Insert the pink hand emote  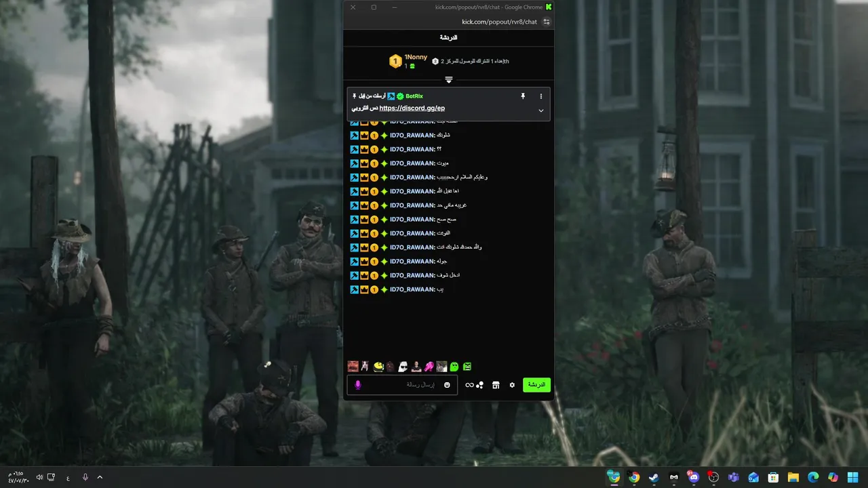click(429, 367)
